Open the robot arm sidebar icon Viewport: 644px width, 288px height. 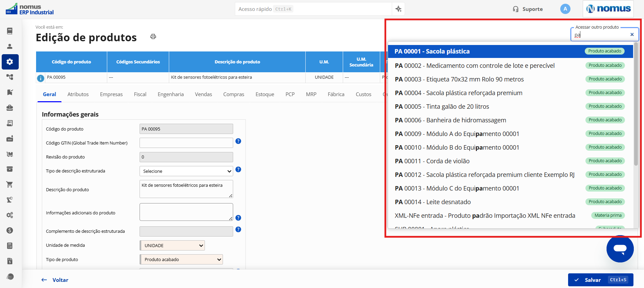point(10,200)
